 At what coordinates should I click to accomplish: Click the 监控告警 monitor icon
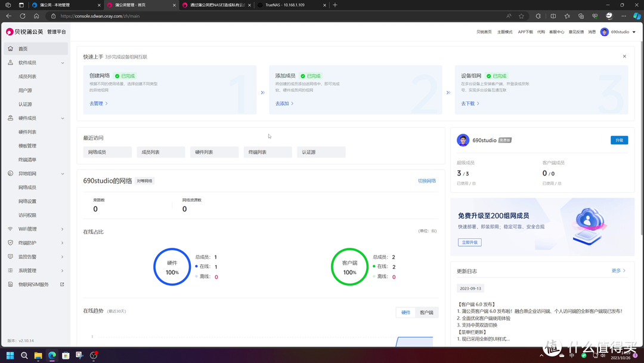[10, 257]
